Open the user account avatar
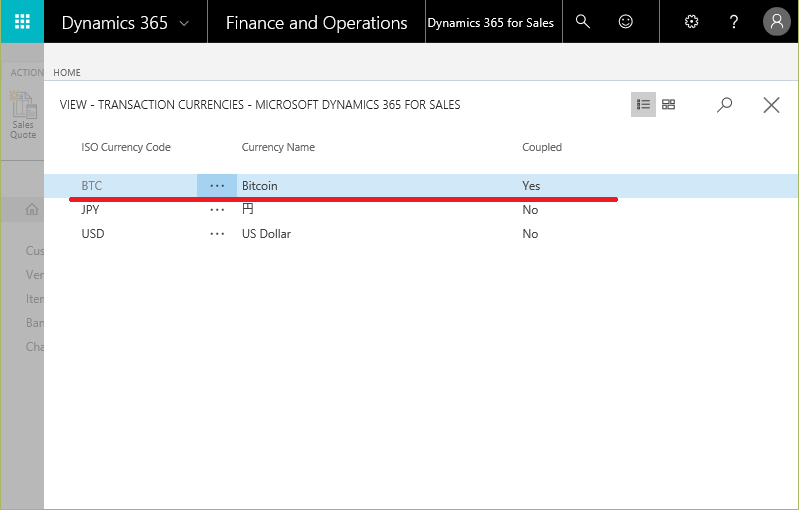Image resolution: width=799 pixels, height=510 pixels. click(777, 21)
